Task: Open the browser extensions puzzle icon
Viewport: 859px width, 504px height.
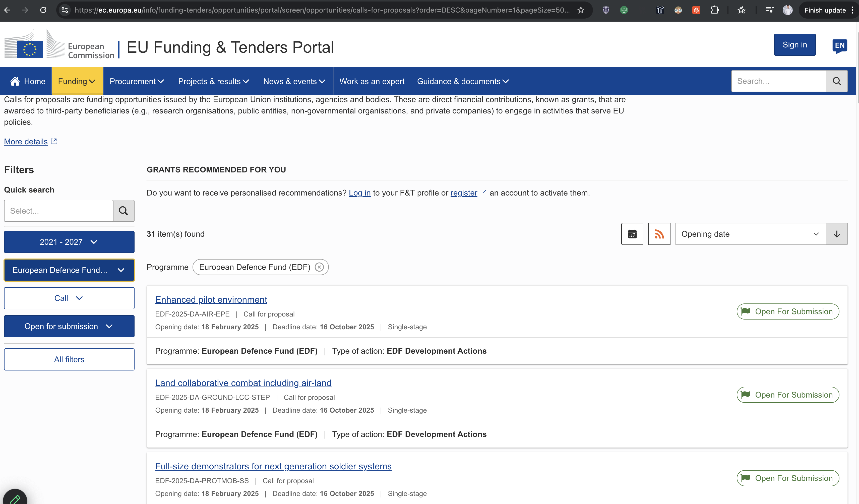Action: click(x=714, y=10)
